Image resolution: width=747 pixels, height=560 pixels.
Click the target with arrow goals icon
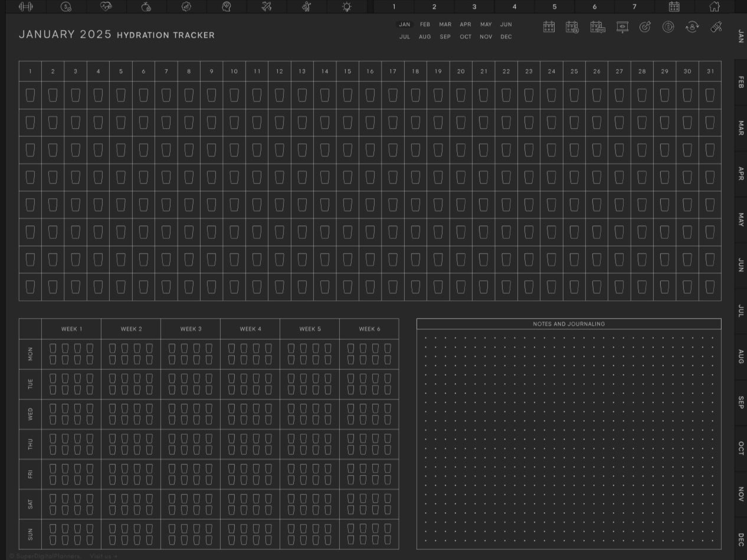[x=645, y=27]
